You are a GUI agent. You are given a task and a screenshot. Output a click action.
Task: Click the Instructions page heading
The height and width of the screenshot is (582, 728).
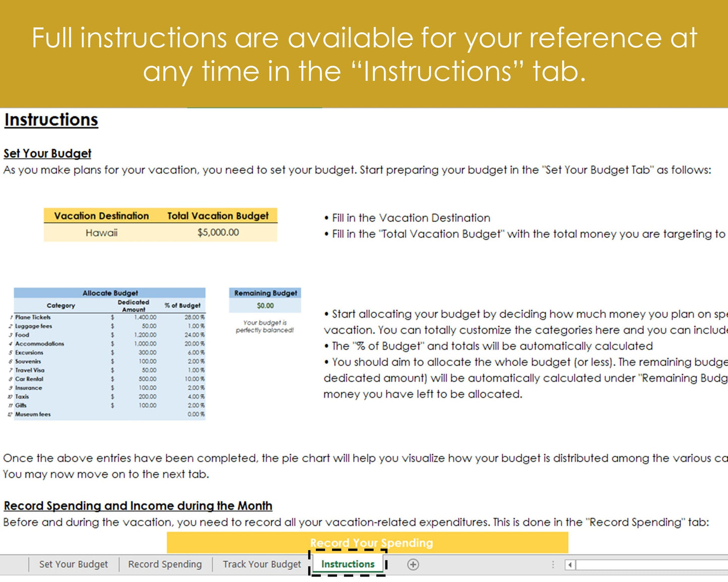(50, 120)
